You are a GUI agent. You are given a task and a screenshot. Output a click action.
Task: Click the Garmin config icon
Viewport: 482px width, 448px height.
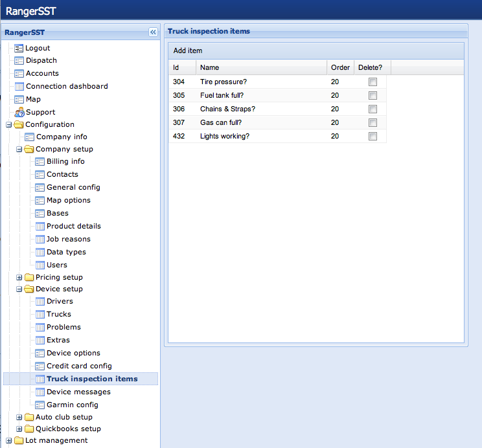pyautogui.click(x=40, y=405)
